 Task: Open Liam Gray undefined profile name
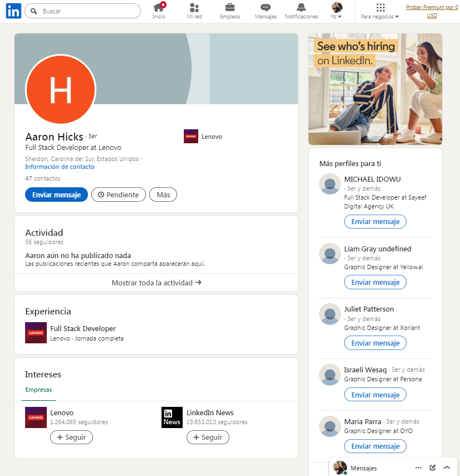(378, 249)
